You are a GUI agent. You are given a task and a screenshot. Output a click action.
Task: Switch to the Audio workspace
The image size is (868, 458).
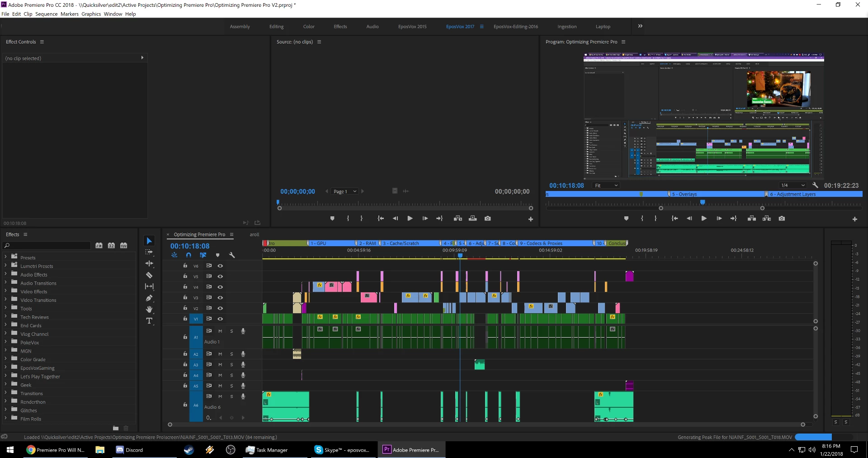[x=373, y=27]
